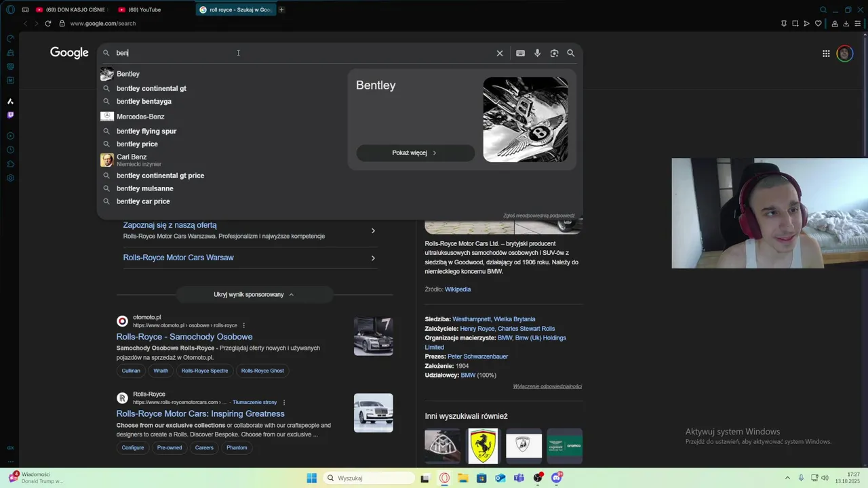Click in the Google search input field
Image resolution: width=868 pixels, height=488 pixels.
click(x=304, y=53)
